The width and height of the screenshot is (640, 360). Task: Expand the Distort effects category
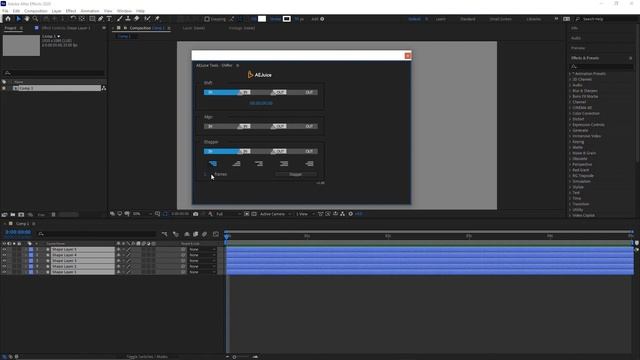570,119
